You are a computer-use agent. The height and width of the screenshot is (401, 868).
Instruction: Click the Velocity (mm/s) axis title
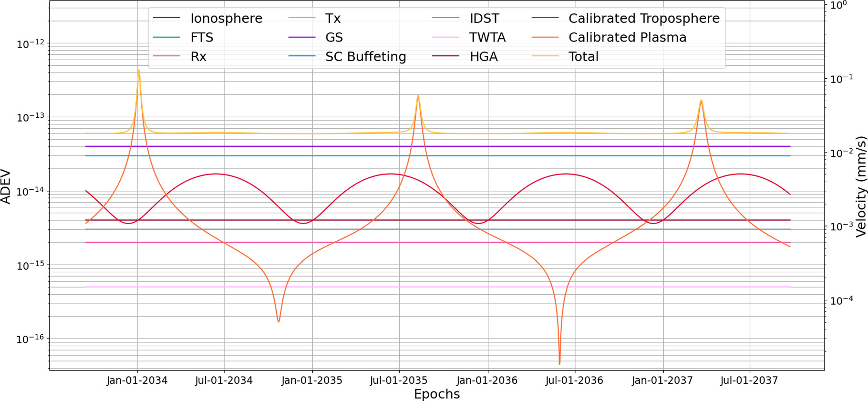860,186
